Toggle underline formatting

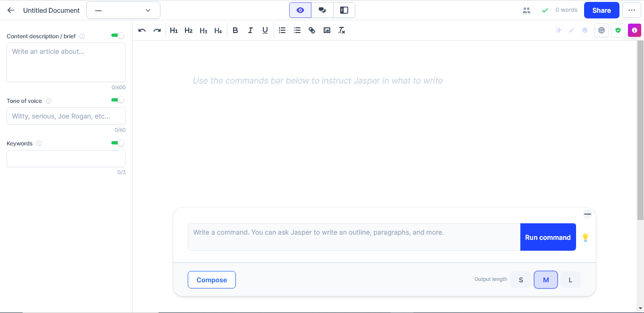pos(265,30)
